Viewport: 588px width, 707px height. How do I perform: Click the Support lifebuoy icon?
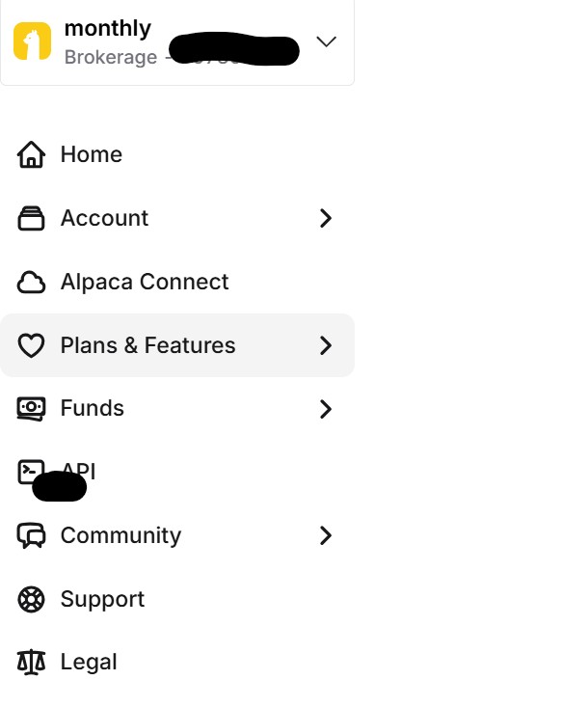pyautogui.click(x=32, y=599)
